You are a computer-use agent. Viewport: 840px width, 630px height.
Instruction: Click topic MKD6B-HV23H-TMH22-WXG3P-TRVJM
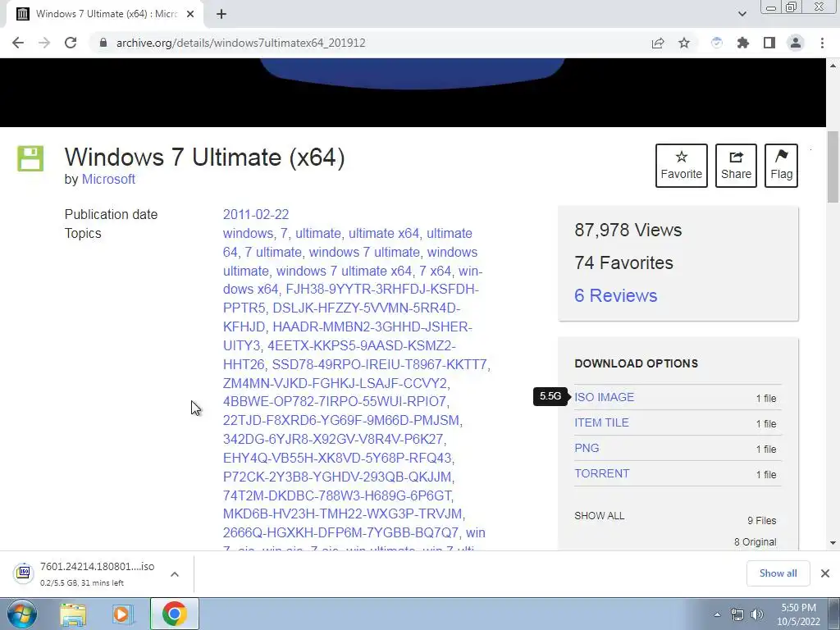342,514
